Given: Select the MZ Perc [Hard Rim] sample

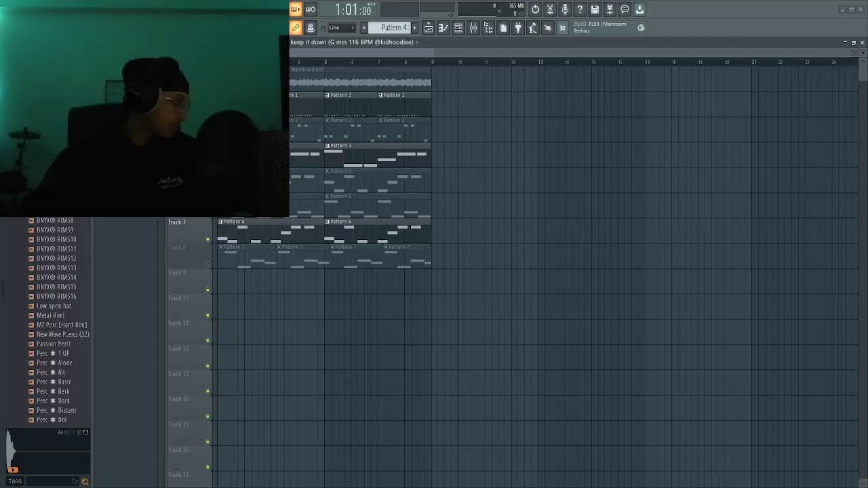Looking at the screenshot, I should coord(62,325).
